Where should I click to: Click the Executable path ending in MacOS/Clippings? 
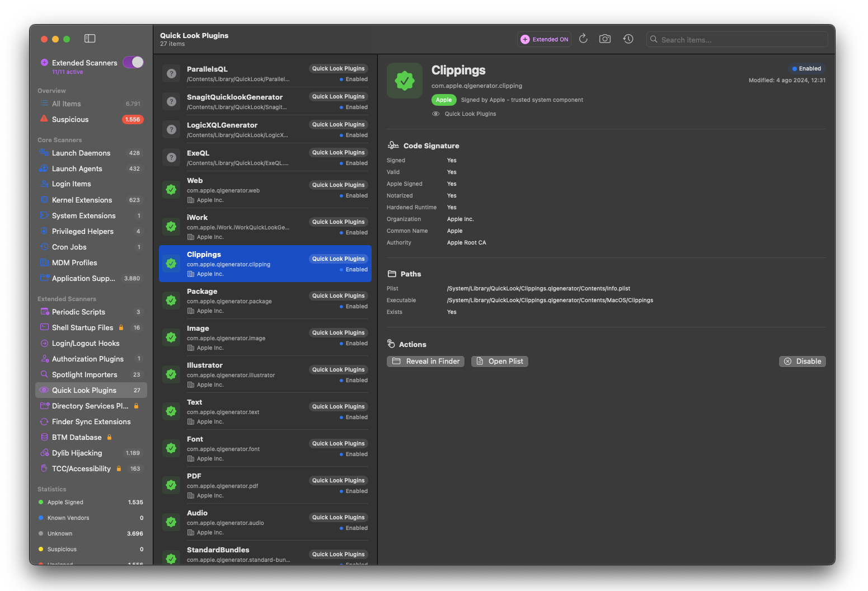point(550,300)
